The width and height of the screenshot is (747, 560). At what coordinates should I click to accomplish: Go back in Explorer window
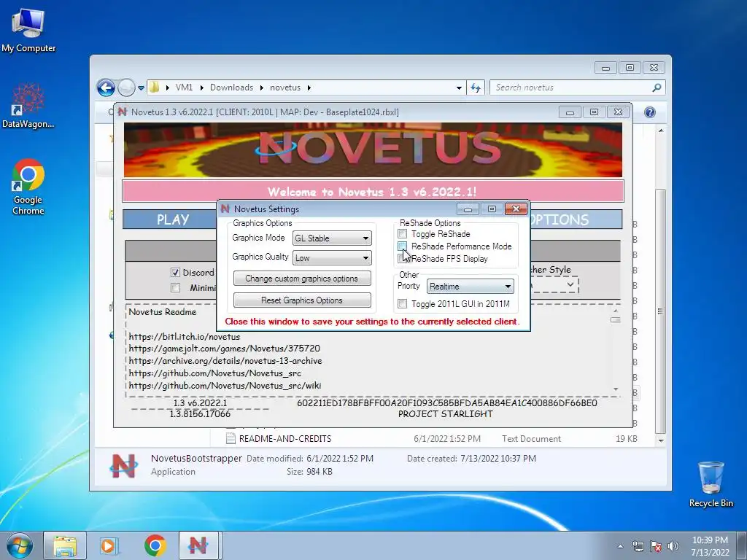click(106, 87)
